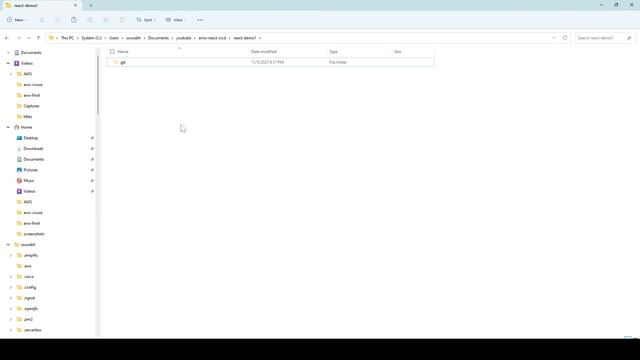Toggle the select-all items checkbox
Image resolution: width=640 pixels, height=360 pixels.
tap(112, 51)
